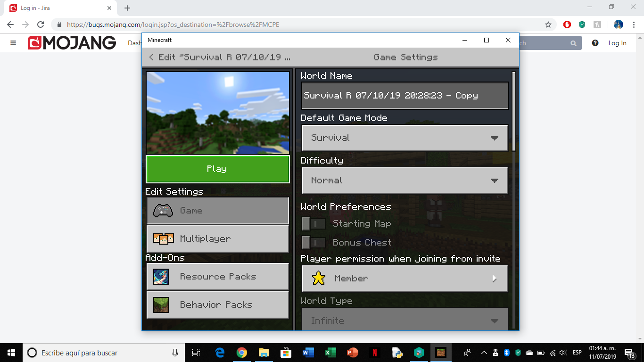Open Microsoft Store from the taskbar
Viewport: 644px width, 362px height.
click(286, 353)
